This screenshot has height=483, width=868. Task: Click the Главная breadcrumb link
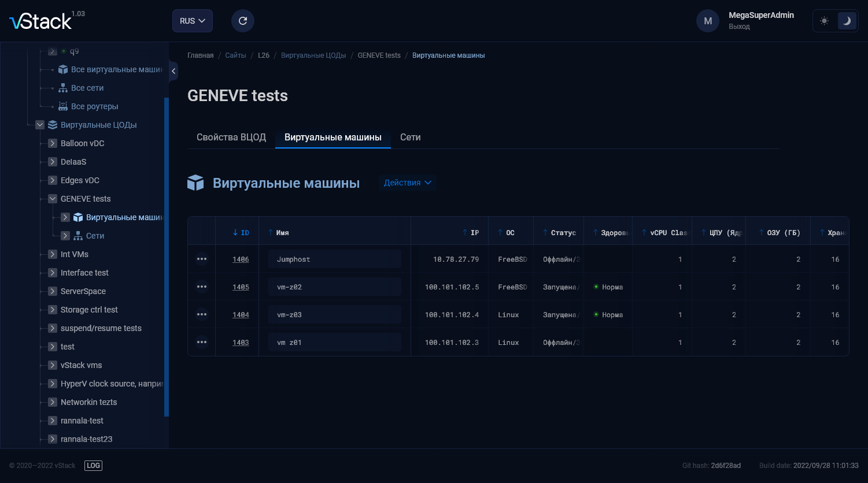201,55
